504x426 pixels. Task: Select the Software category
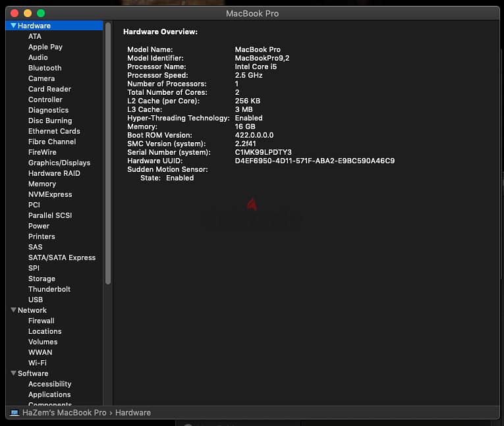(x=33, y=373)
